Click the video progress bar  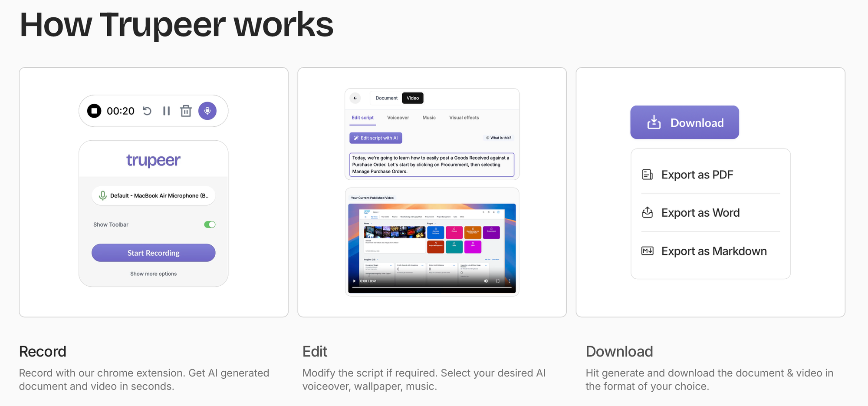(x=432, y=287)
